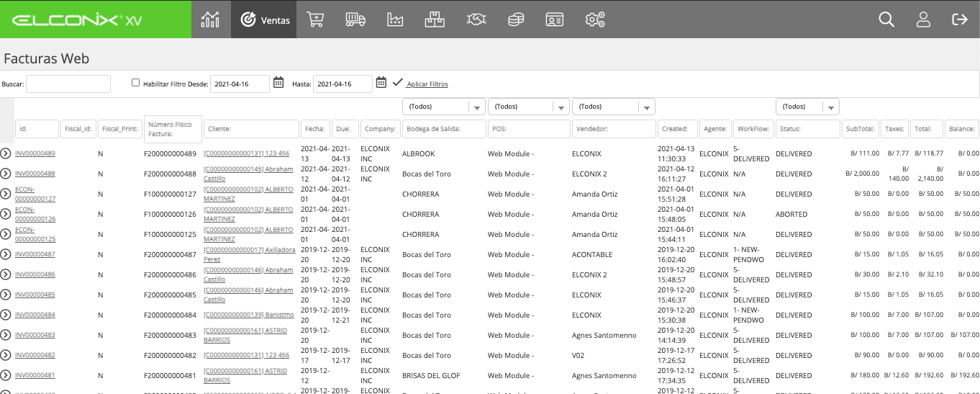
Task: Open the ID card contacts icon
Action: tap(555, 19)
